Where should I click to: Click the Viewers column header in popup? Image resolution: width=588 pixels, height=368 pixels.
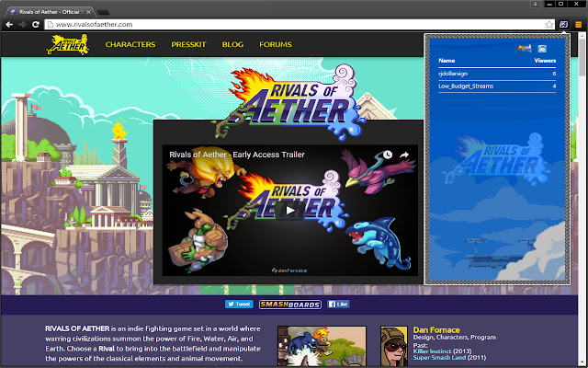545,61
